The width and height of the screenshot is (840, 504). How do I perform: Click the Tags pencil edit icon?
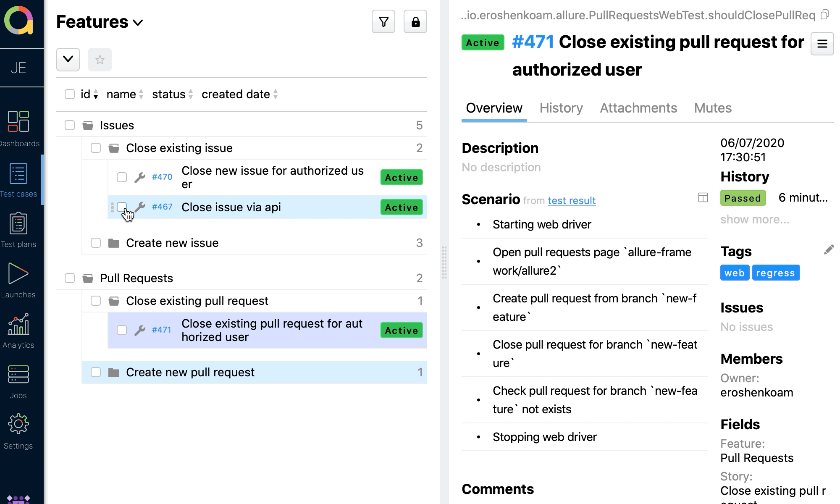tap(828, 250)
